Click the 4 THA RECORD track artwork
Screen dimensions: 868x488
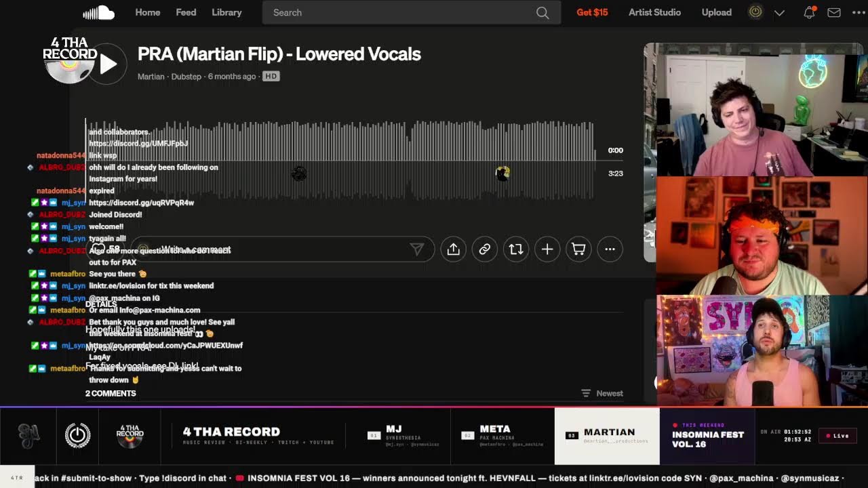pos(70,61)
